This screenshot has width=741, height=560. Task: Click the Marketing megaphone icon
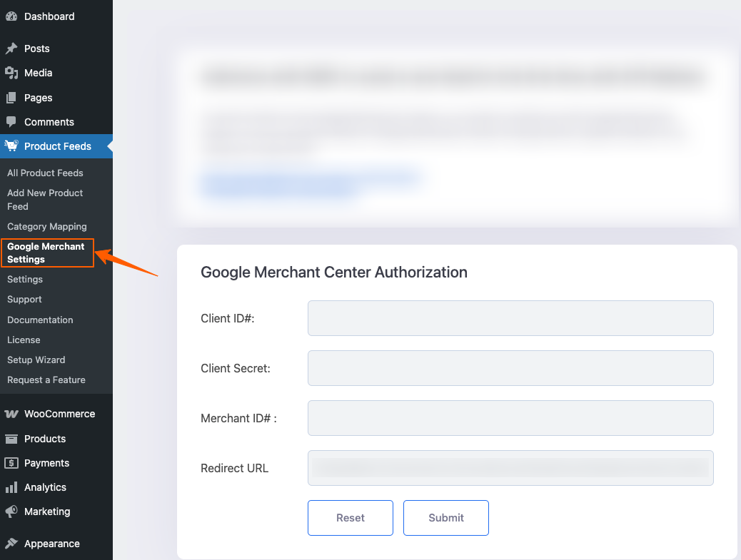11,511
